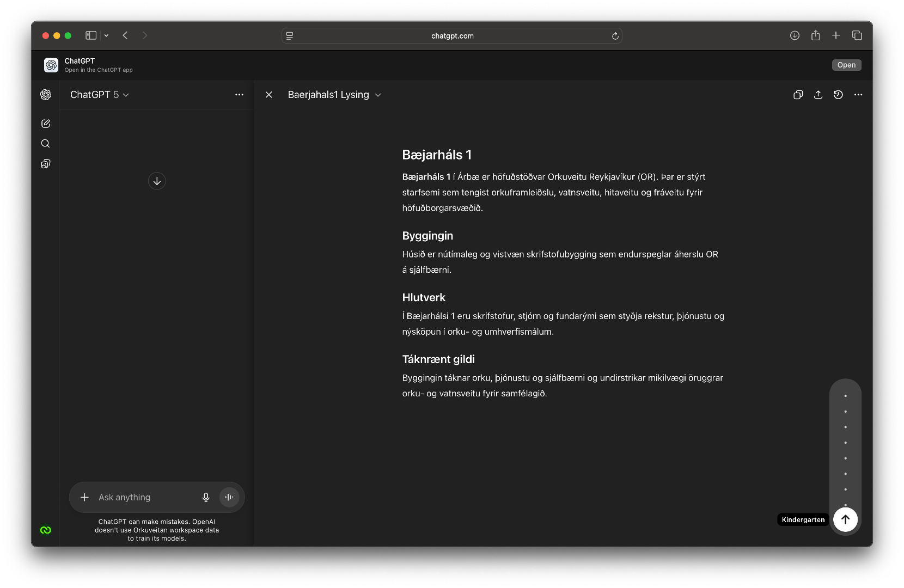Open canvas more options three-dot menu
This screenshot has height=588, width=904.
pyautogui.click(x=858, y=95)
